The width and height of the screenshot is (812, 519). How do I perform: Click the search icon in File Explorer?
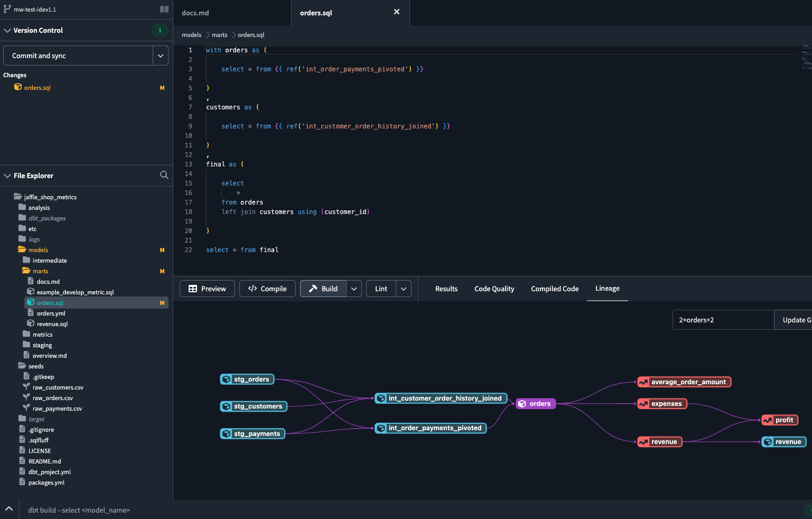click(x=164, y=175)
